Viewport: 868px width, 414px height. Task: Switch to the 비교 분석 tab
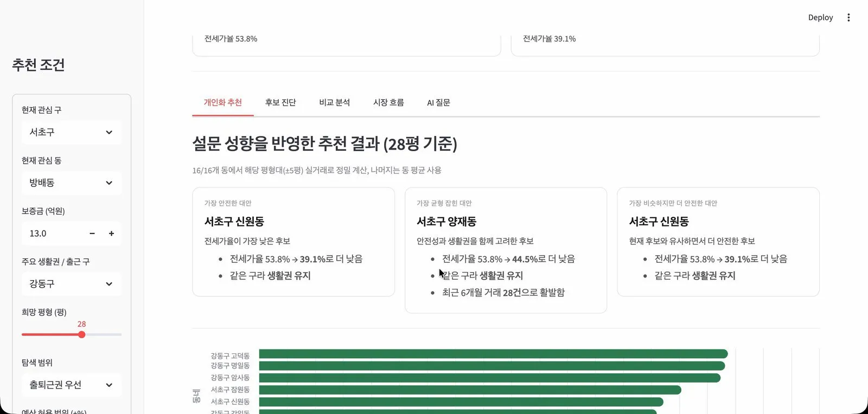click(335, 102)
